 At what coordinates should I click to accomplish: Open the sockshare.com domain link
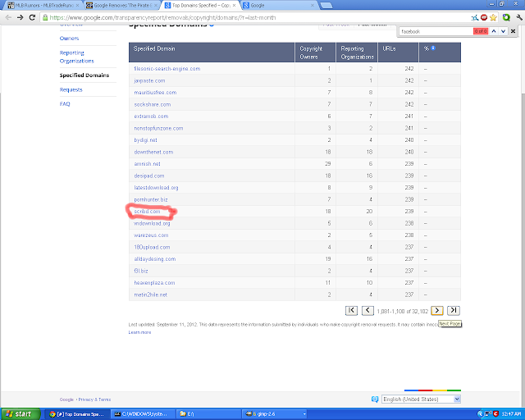pyautogui.click(x=153, y=104)
